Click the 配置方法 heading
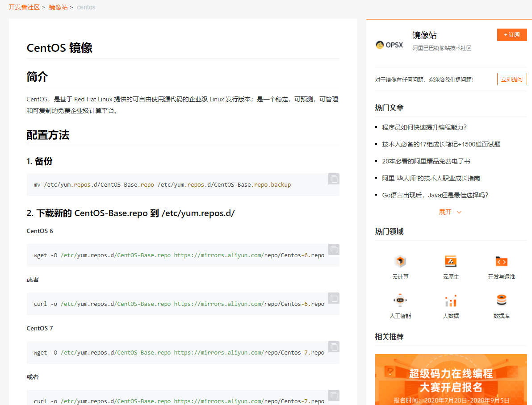 coord(48,135)
